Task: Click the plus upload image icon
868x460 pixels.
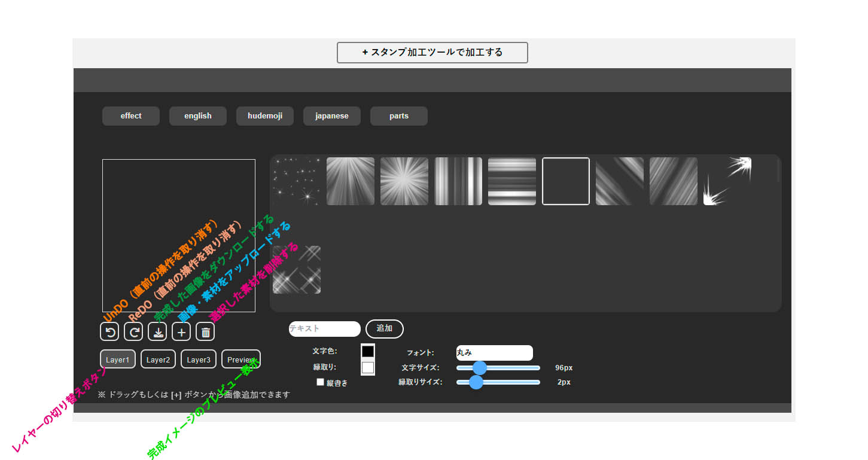Action: (x=181, y=331)
